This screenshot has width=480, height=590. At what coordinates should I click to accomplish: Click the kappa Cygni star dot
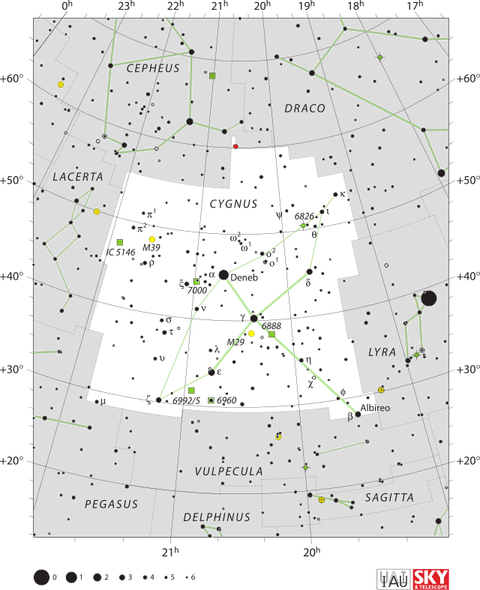(x=336, y=195)
